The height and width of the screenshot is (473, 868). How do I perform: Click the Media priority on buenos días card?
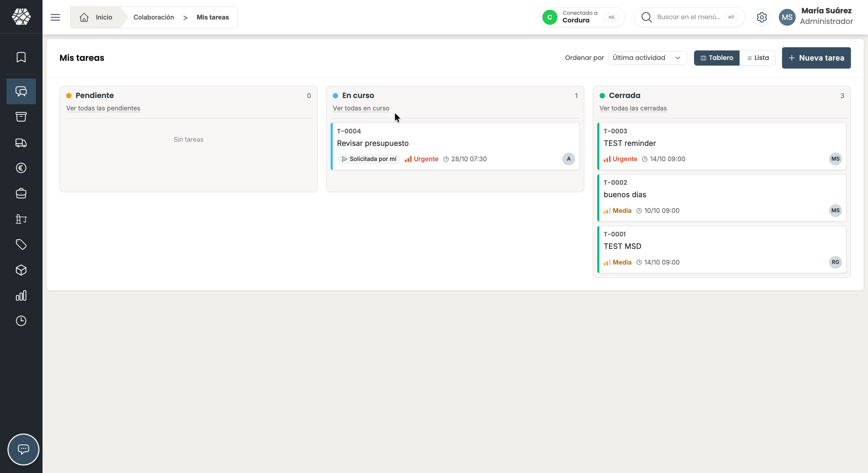(x=617, y=211)
